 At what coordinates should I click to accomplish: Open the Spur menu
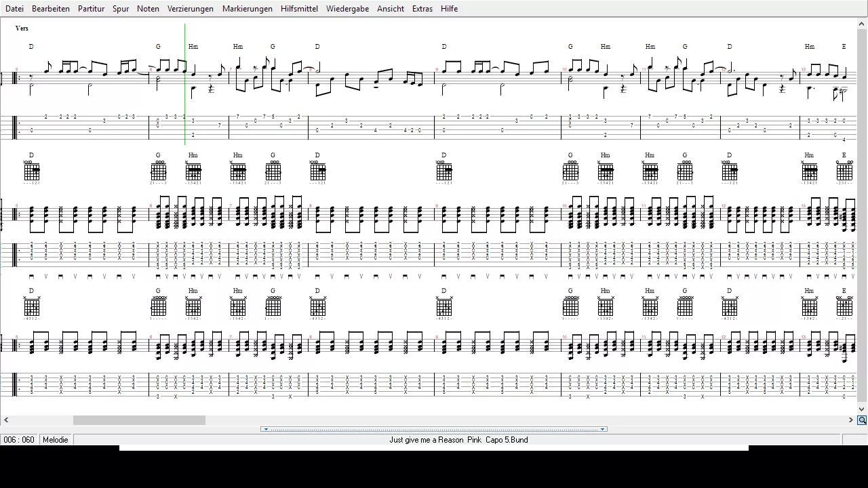(121, 9)
